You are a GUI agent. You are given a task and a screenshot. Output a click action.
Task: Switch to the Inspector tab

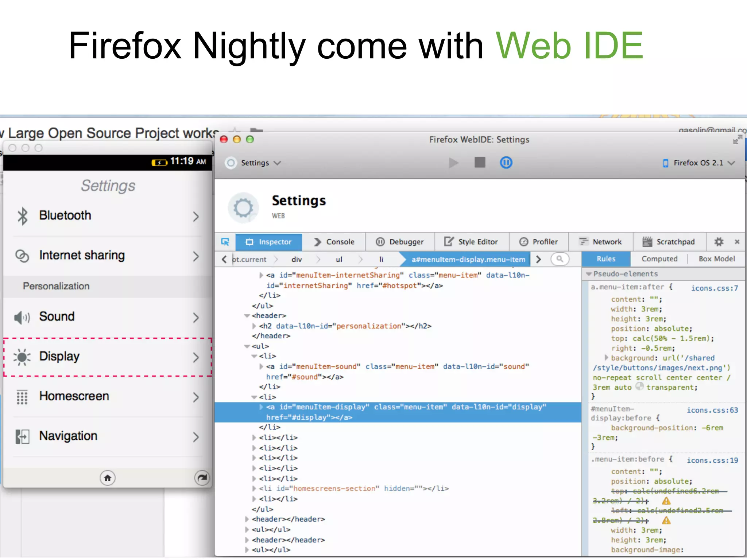point(269,242)
